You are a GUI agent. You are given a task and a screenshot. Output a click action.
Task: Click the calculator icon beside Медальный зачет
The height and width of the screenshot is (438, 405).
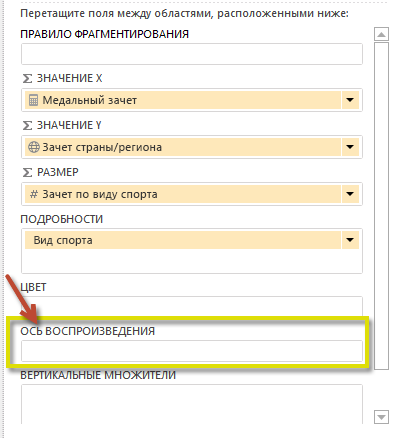(x=33, y=100)
